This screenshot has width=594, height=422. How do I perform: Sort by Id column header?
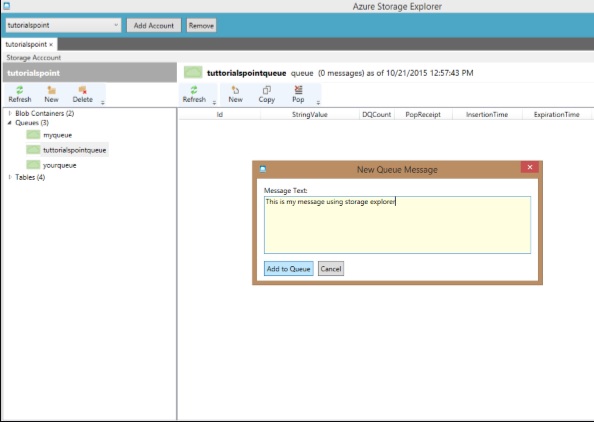point(220,114)
